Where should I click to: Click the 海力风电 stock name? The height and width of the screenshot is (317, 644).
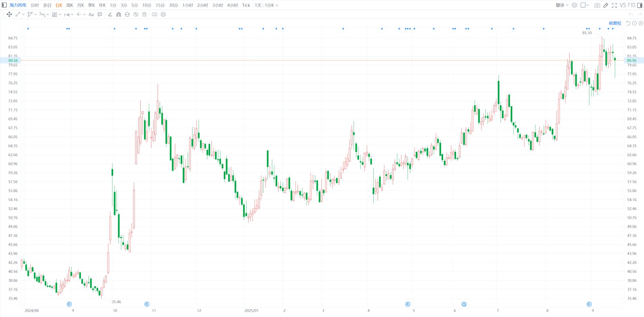pyautogui.click(x=18, y=5)
